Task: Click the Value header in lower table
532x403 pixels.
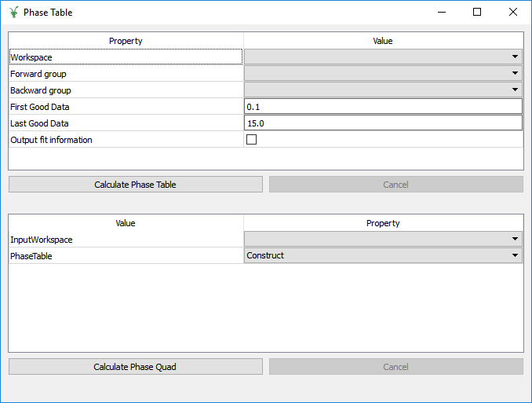Action: click(126, 223)
